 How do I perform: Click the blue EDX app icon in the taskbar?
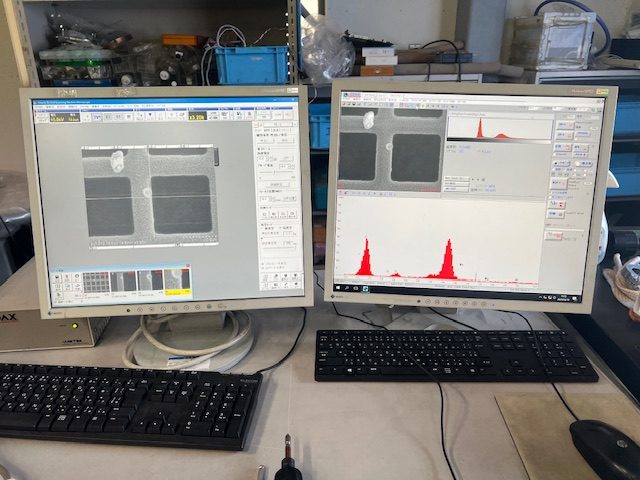click(x=365, y=289)
